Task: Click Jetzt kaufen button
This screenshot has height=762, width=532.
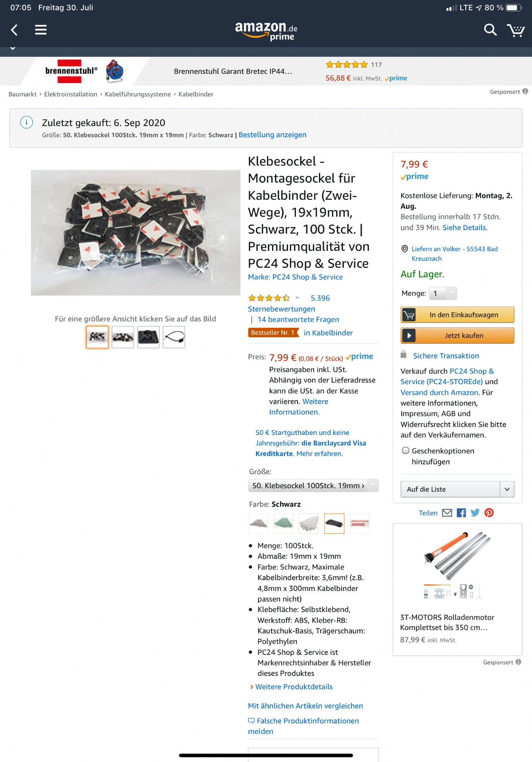Action: 457,335
